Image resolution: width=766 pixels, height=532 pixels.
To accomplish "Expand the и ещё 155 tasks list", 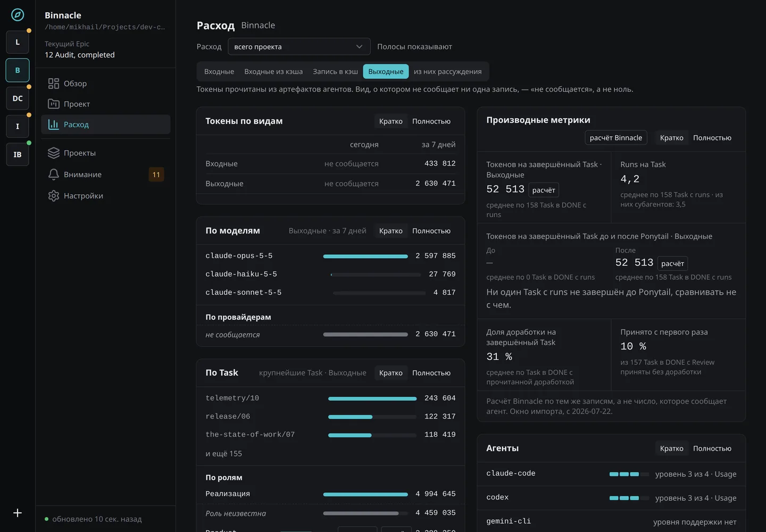I will point(224,454).
